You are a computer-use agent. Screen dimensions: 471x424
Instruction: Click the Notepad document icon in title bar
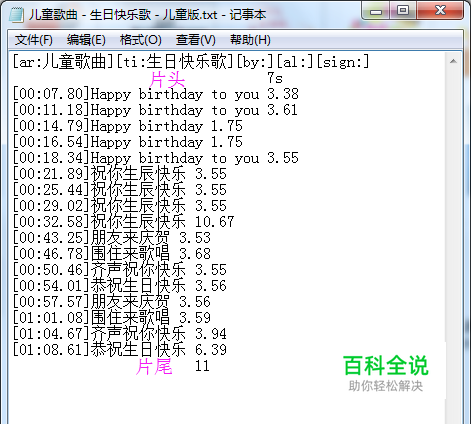(x=16, y=15)
